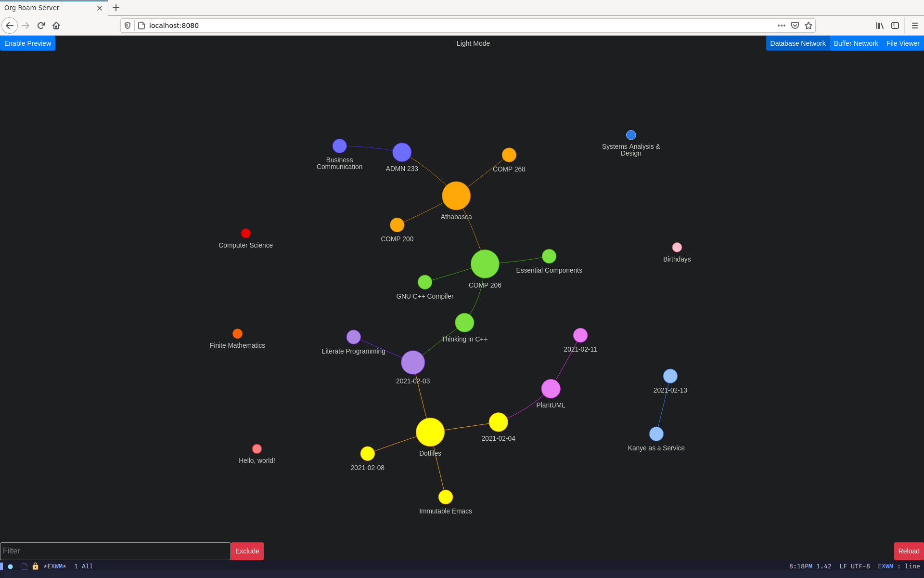Click the Reload button
Screen dimensions: 924x578
click(x=908, y=551)
